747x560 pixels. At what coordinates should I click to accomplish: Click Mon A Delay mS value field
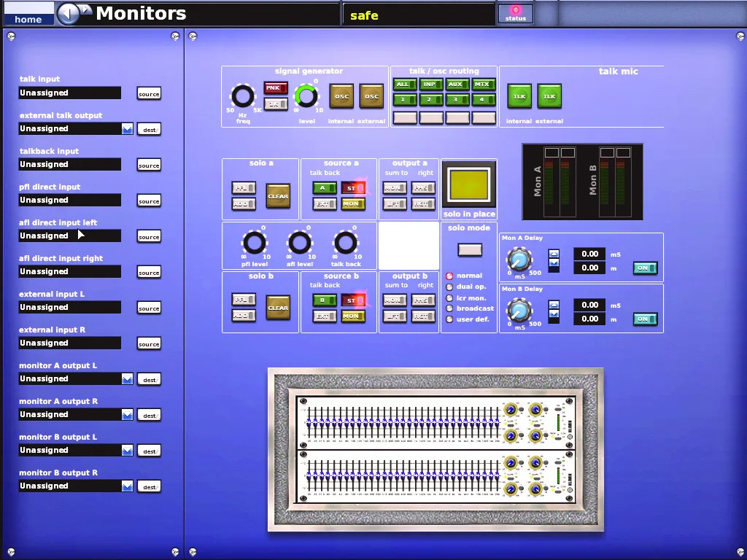coord(589,254)
